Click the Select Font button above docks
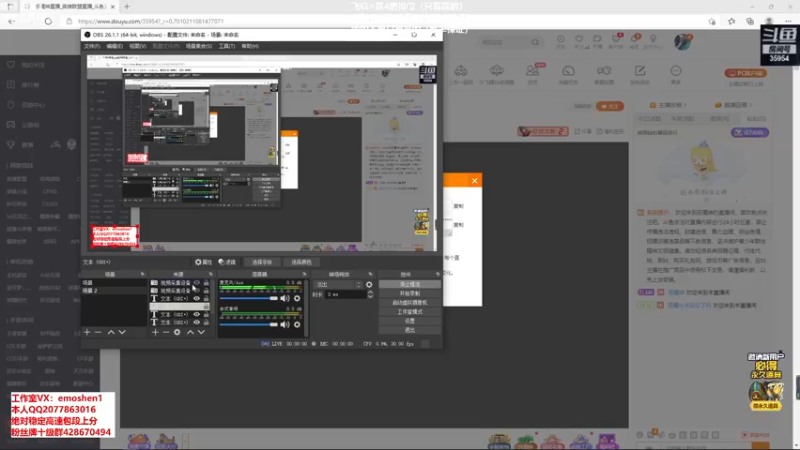 (x=262, y=262)
